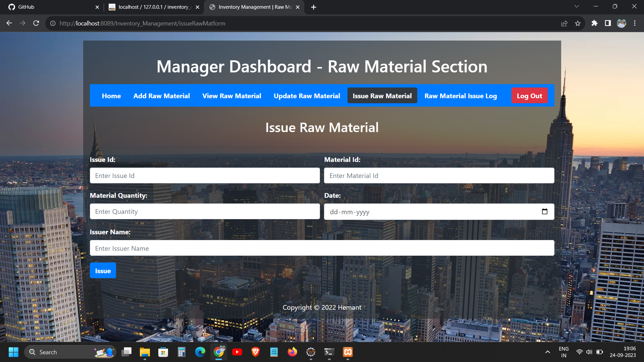Open the date picker calendar icon

pyautogui.click(x=544, y=212)
